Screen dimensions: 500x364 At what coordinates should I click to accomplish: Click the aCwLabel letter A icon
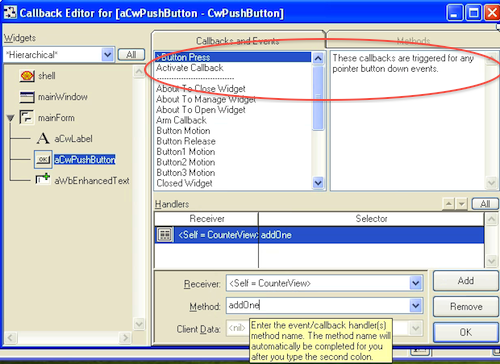tap(43, 139)
